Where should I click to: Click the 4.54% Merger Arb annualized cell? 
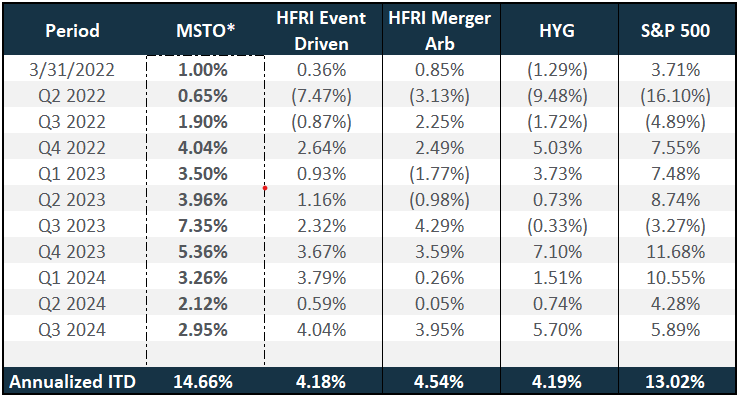439,381
